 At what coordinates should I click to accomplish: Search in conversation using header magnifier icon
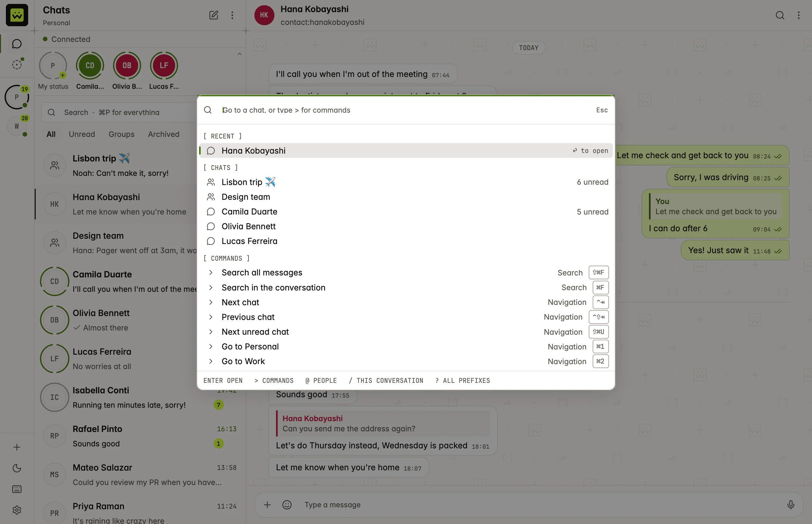[780, 15]
